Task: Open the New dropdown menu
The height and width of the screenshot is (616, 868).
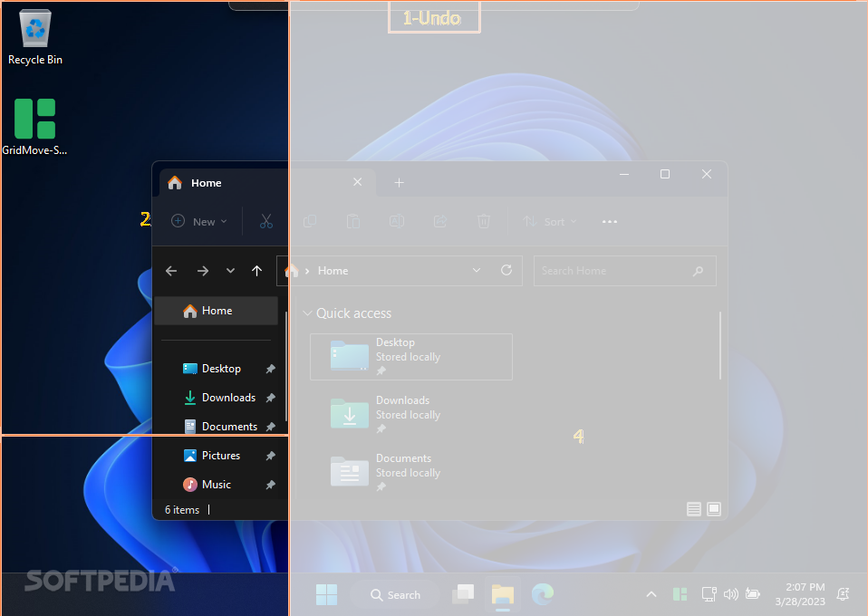Action: (199, 221)
